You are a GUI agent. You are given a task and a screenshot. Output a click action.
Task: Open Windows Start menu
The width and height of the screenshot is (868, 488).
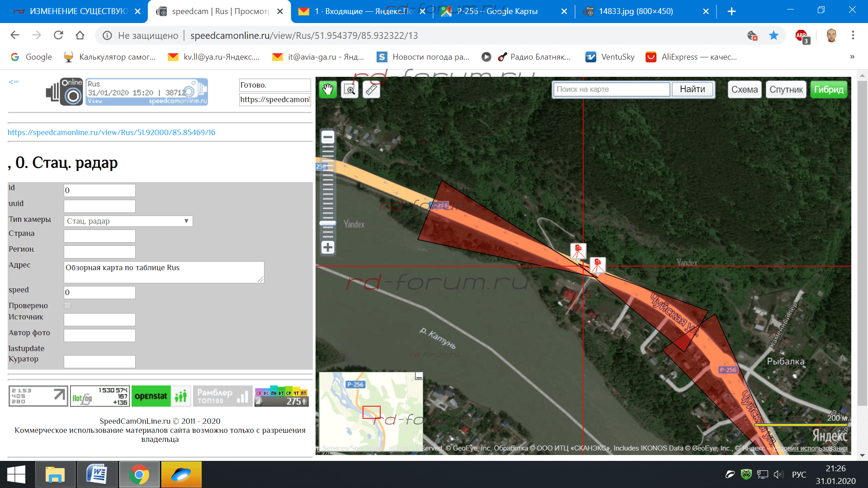[x=16, y=474]
